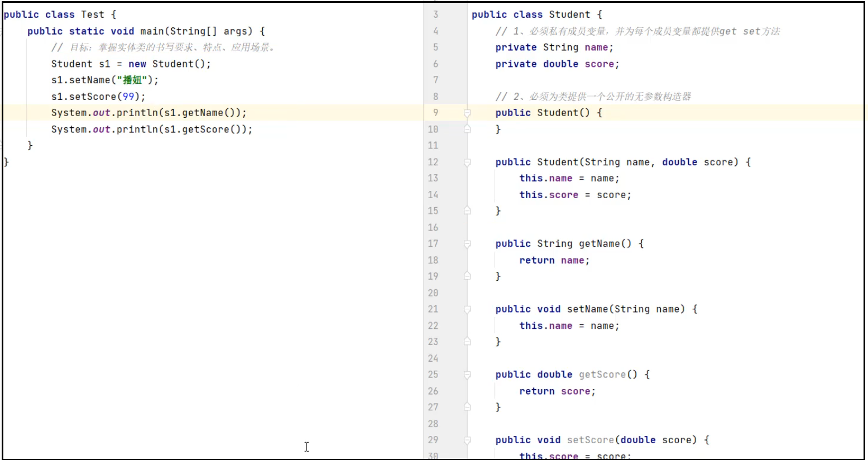
Task: Collapse the getScore method body
Action: (x=467, y=375)
